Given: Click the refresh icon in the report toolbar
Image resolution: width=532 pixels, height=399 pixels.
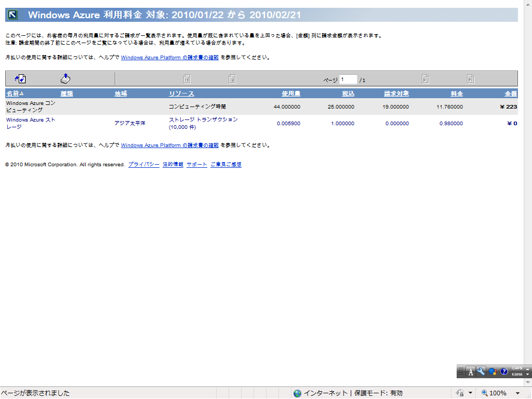Looking at the screenshot, I should coord(20,79).
